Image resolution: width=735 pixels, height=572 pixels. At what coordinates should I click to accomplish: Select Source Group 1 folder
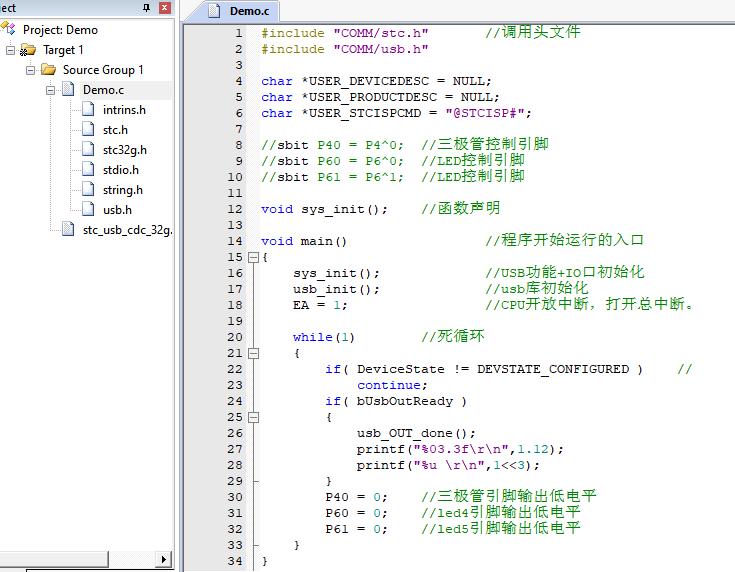tap(103, 70)
